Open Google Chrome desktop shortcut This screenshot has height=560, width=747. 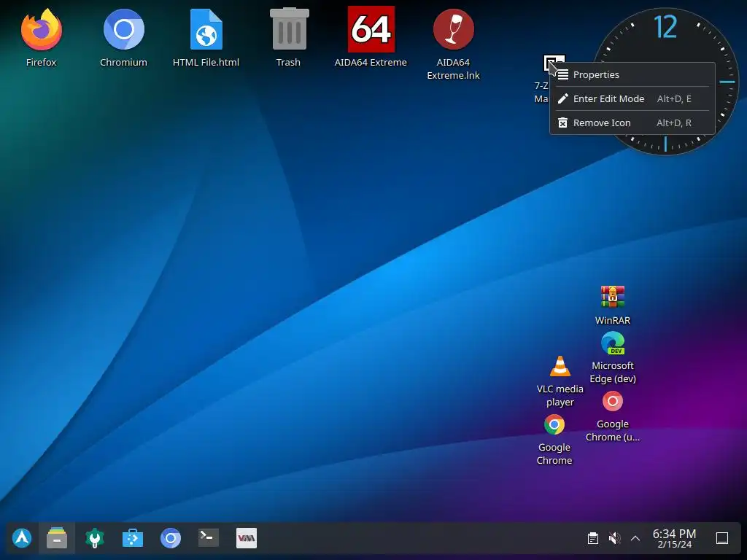coord(554,425)
